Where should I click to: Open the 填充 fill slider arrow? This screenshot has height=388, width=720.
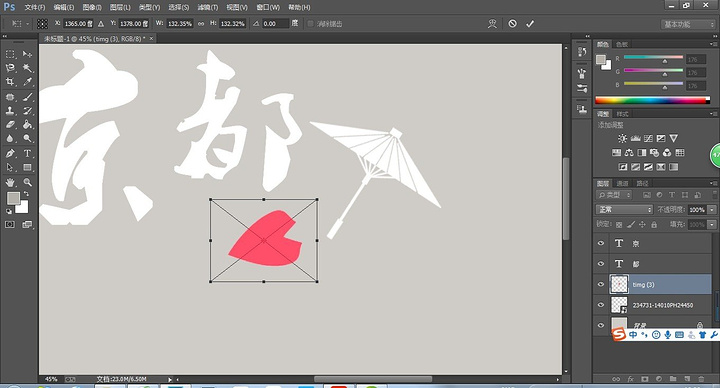click(712, 225)
